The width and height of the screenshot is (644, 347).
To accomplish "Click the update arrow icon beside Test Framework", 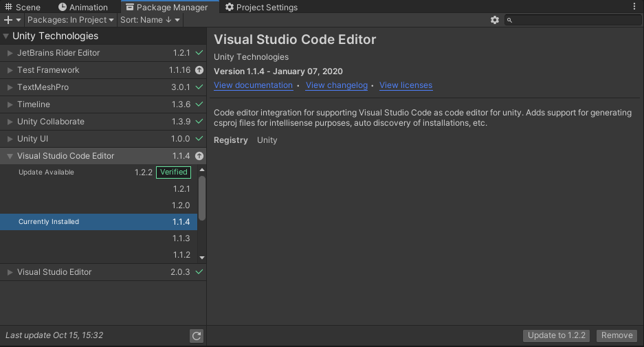I will click(x=199, y=70).
